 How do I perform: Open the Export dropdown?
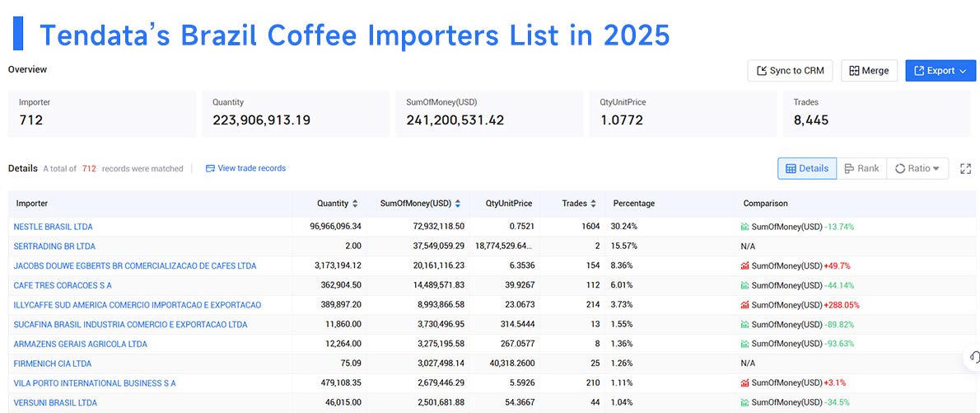point(940,71)
